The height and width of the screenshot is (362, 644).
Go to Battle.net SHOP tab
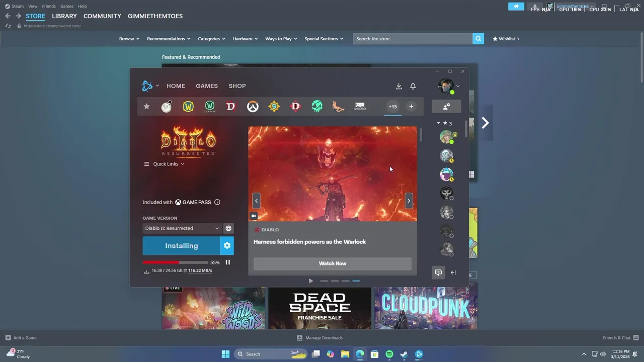(x=237, y=86)
